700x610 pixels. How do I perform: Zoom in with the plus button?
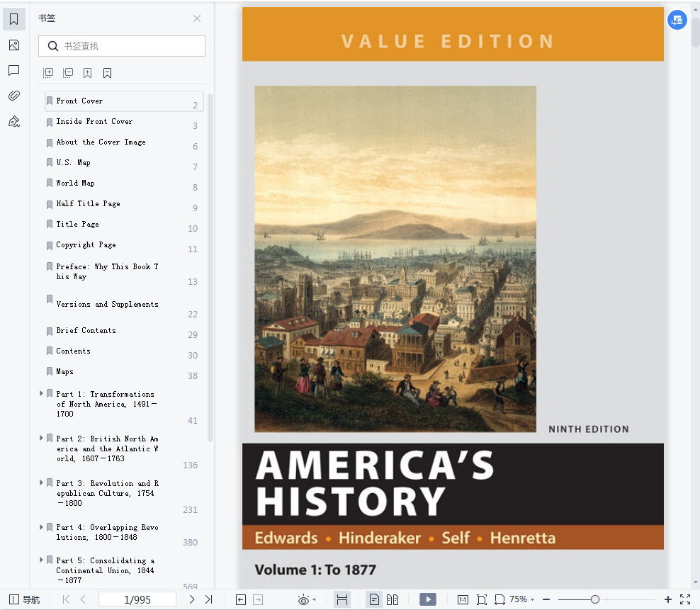pos(668,599)
